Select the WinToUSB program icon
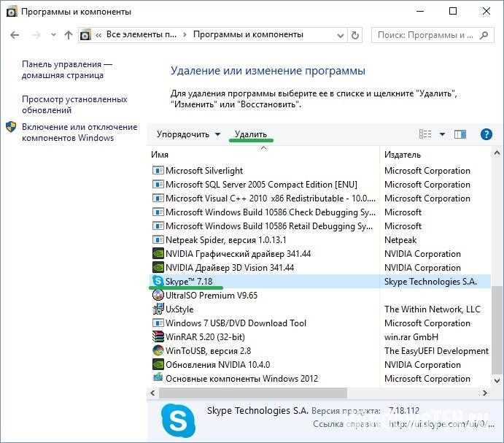 tap(158, 350)
